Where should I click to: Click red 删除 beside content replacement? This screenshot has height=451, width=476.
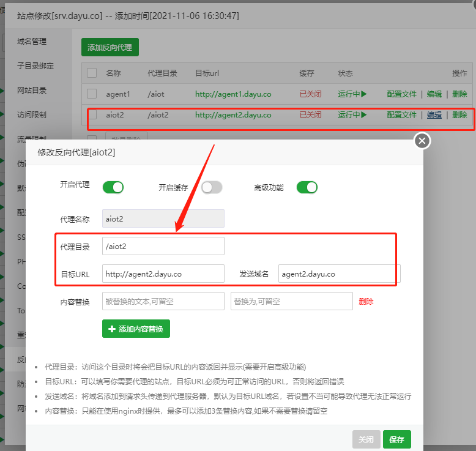pyautogui.click(x=366, y=301)
